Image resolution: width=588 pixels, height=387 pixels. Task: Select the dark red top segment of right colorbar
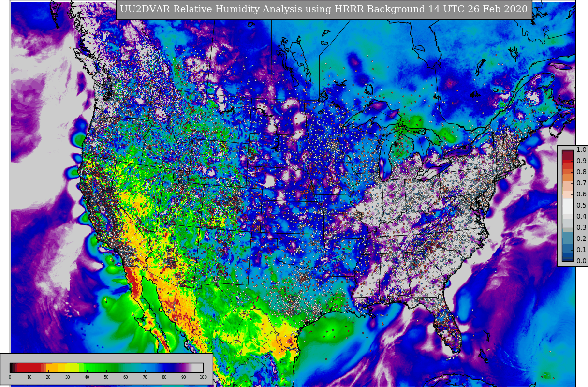pos(568,155)
